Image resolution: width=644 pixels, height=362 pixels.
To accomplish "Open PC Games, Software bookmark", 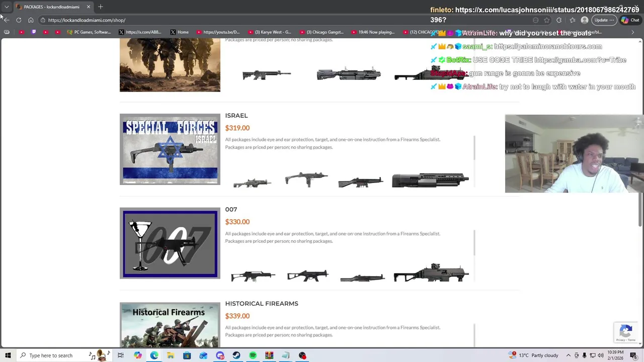I will pyautogui.click(x=89, y=32).
